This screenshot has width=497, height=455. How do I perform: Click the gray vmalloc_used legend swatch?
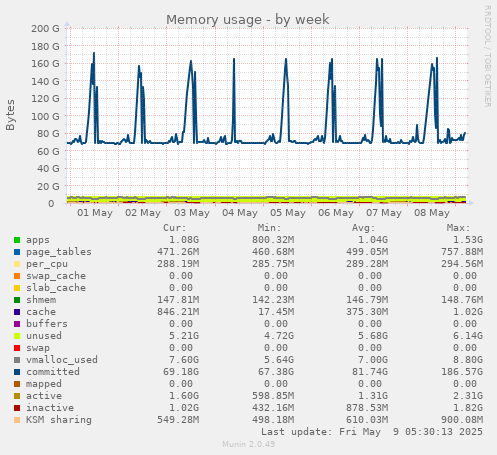[x=17, y=360]
